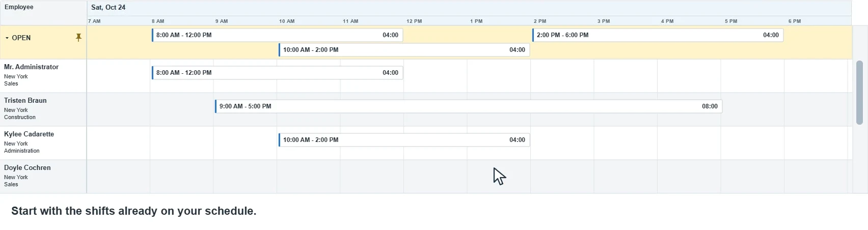Image resolution: width=868 pixels, height=230 pixels.
Task: Click the 11 AM time header
Action: 350,21
